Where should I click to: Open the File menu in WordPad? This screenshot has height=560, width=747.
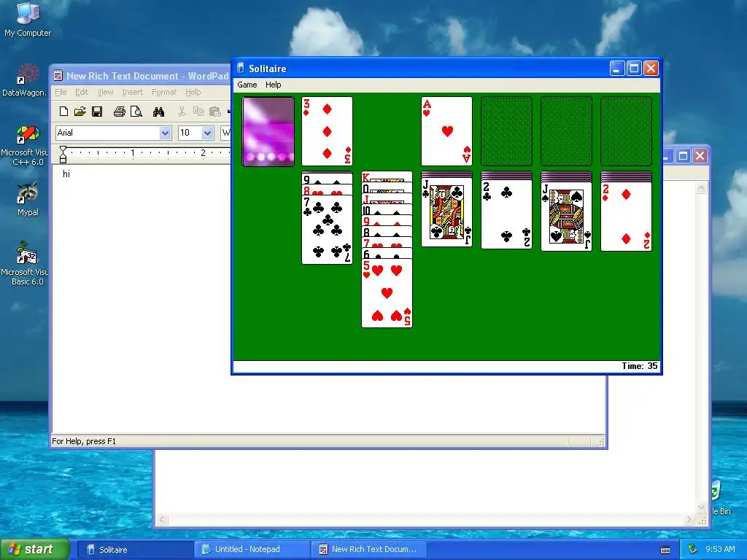[x=61, y=92]
